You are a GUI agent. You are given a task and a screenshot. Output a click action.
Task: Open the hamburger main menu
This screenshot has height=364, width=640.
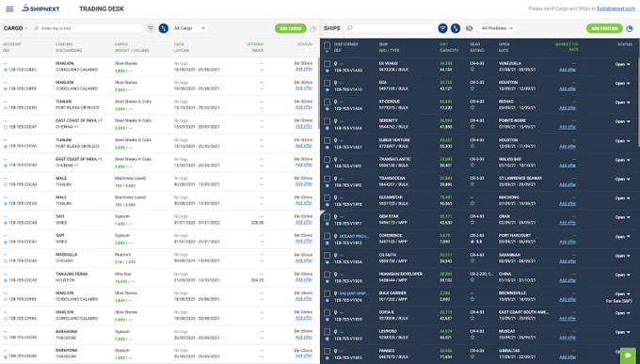click(9, 9)
